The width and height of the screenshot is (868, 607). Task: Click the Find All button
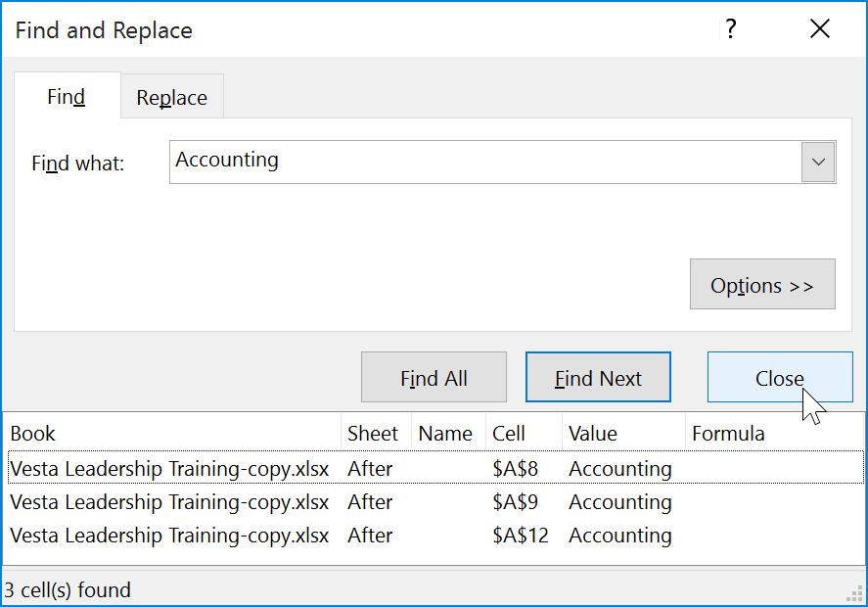pos(434,377)
